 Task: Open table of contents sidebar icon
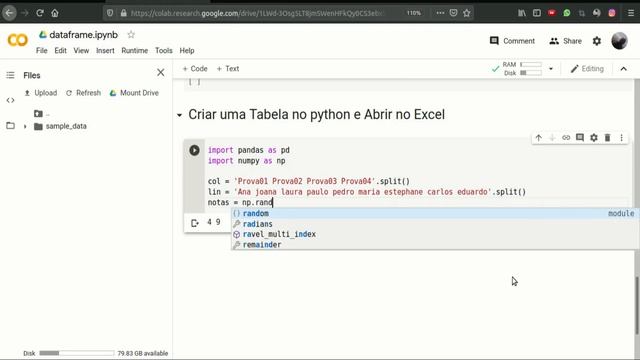tap(10, 75)
